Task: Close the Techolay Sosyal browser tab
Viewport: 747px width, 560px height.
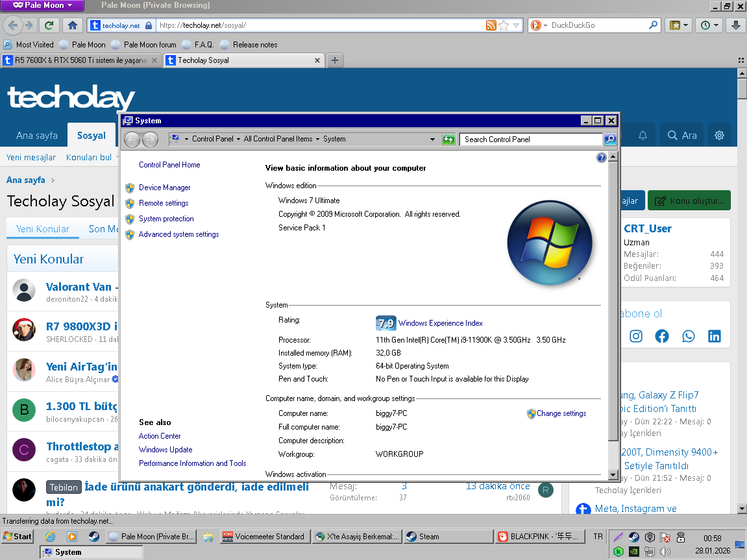Action: click(x=317, y=60)
